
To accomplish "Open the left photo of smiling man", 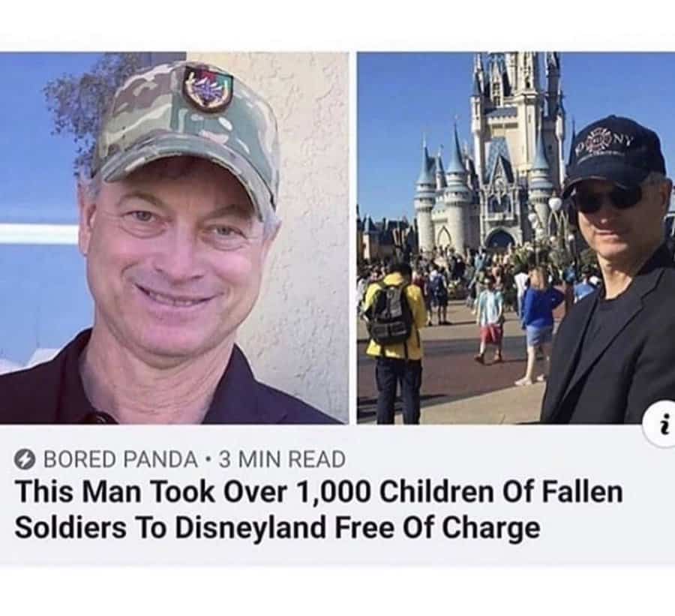I will click(x=174, y=238).
